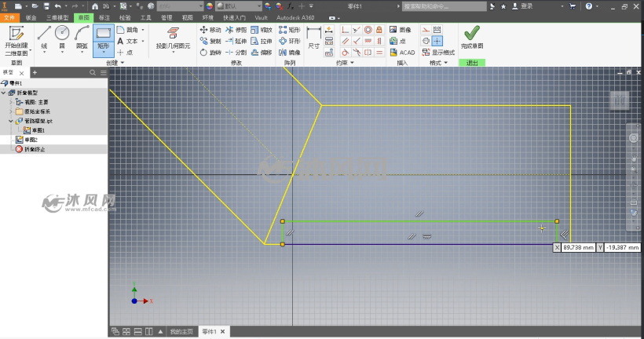This screenshot has width=644, height=339.
Task: Open the color wheel appearance picker
Action: coord(210,6)
